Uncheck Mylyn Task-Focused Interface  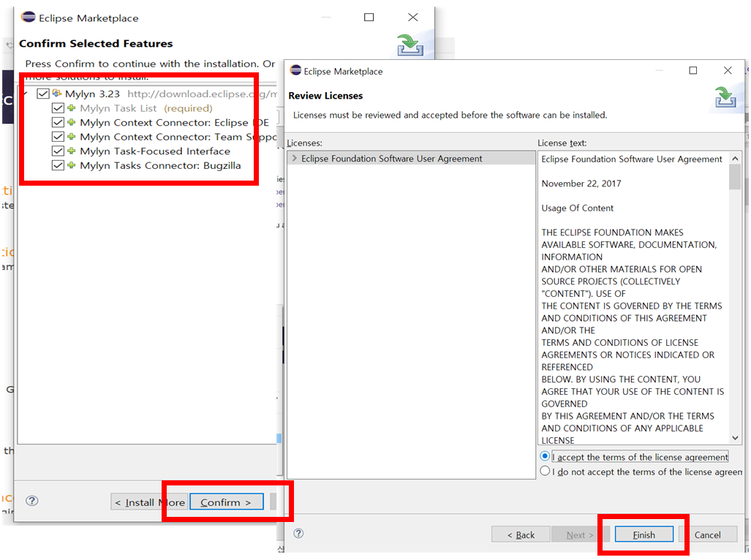tap(58, 151)
